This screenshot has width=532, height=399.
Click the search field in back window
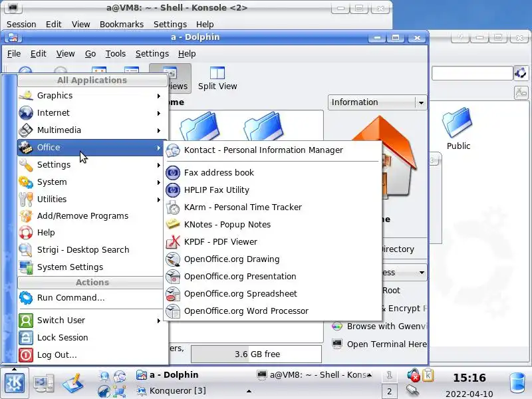point(472,73)
